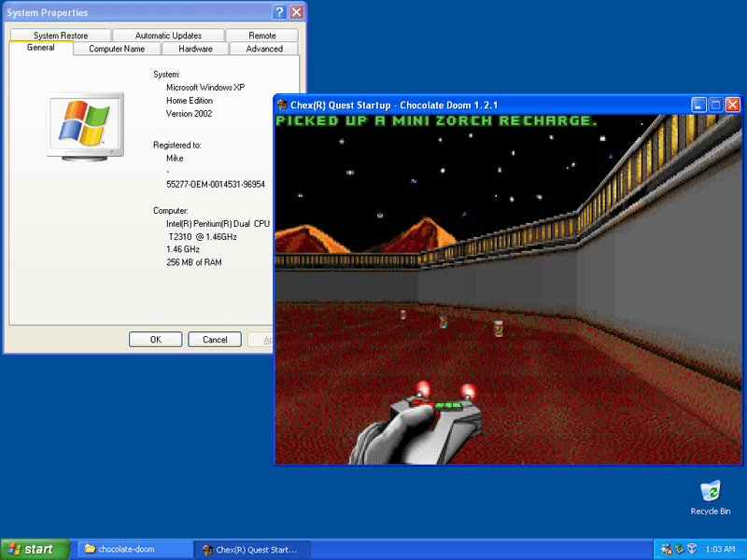
Task: Click the zorcher weapon in the game view
Action: (x=417, y=423)
